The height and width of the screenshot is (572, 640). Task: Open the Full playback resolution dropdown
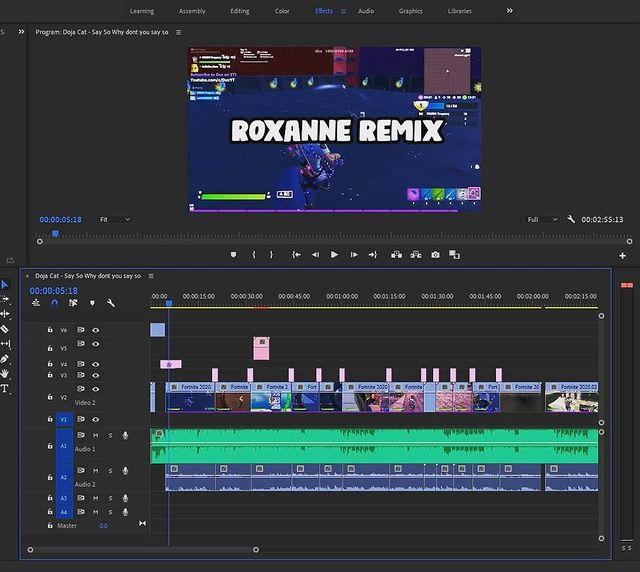point(542,219)
